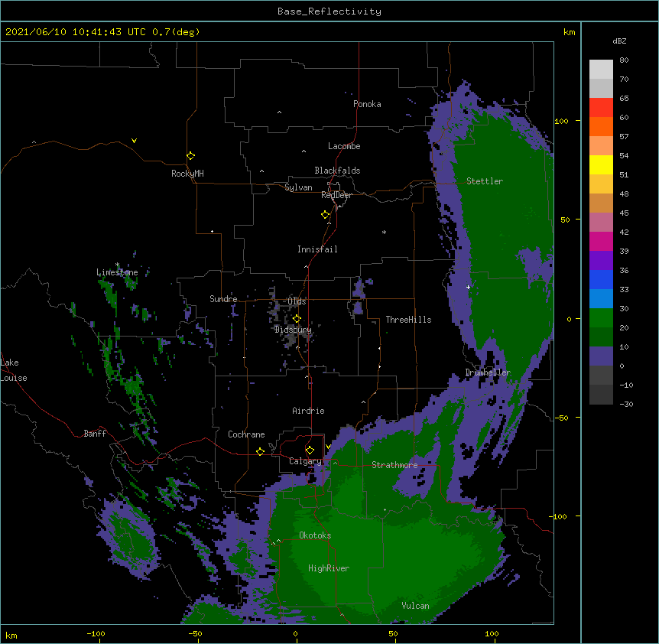The width and height of the screenshot is (659, 644).
Task: Click the Drumheller town label
Action: click(x=488, y=372)
